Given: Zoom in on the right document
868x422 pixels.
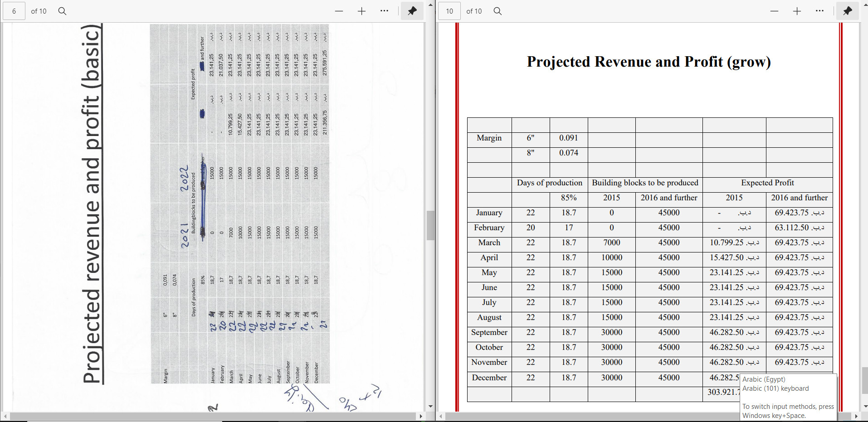Looking at the screenshot, I should (797, 11).
